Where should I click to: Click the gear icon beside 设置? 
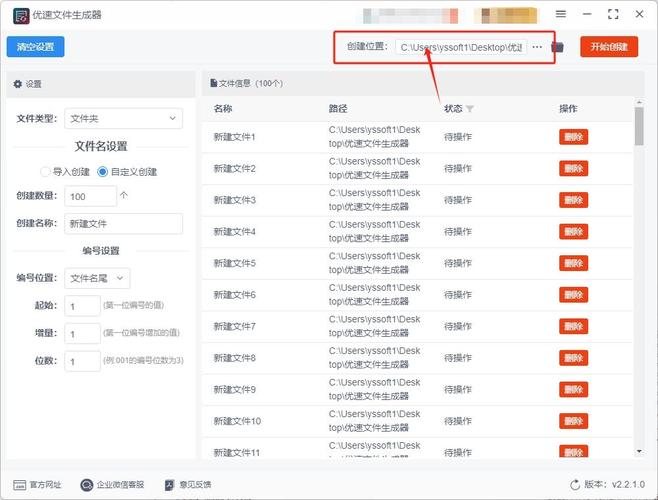coord(18,84)
